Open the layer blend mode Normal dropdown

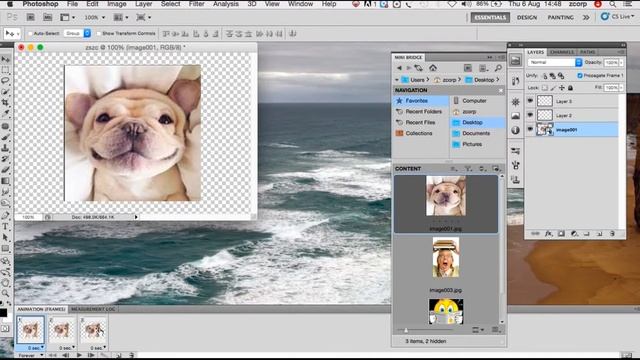[x=554, y=62]
